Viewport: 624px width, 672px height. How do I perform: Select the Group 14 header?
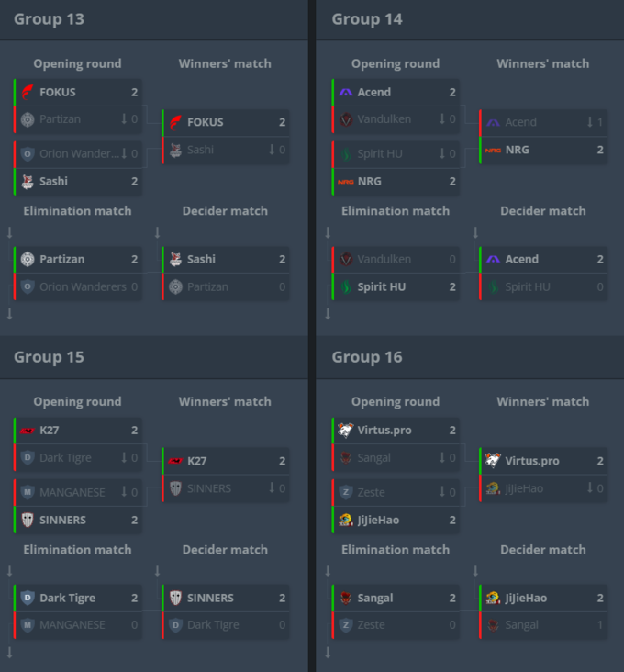(x=367, y=19)
